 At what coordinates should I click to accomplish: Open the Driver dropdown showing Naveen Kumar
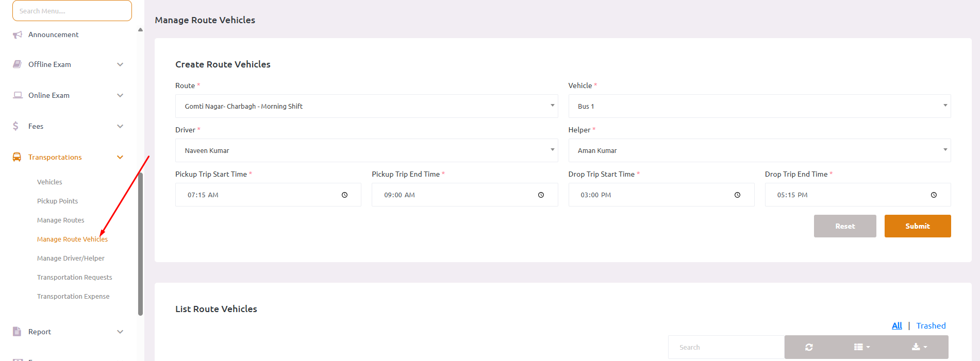pyautogui.click(x=366, y=150)
